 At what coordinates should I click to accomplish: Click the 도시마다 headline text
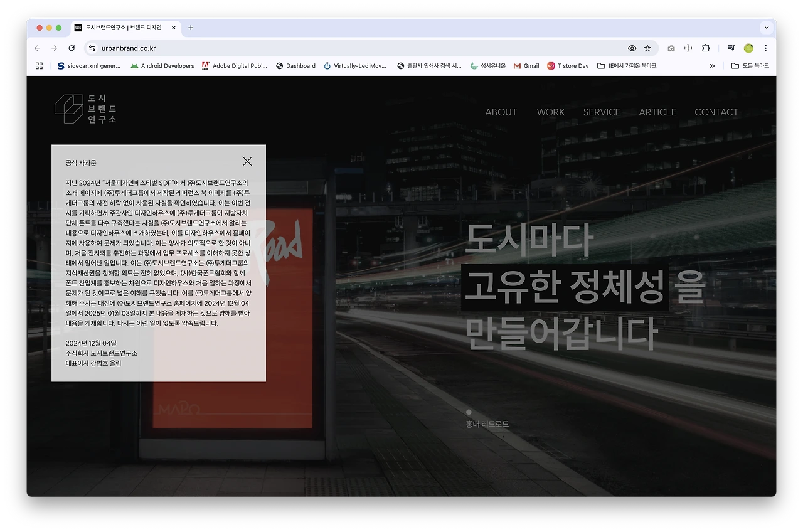(x=529, y=240)
